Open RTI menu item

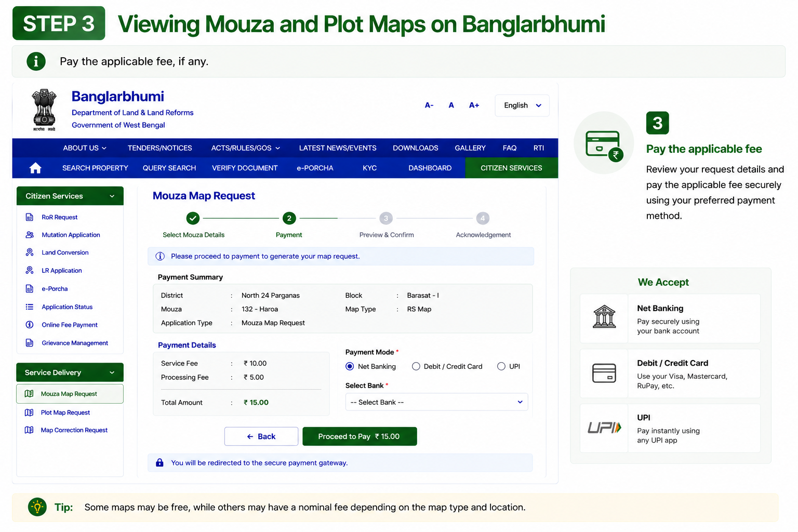pyautogui.click(x=539, y=148)
